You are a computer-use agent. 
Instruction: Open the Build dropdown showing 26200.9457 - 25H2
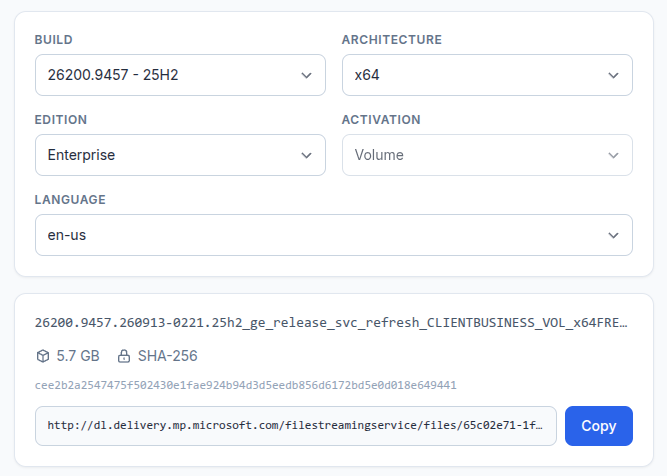click(x=180, y=75)
